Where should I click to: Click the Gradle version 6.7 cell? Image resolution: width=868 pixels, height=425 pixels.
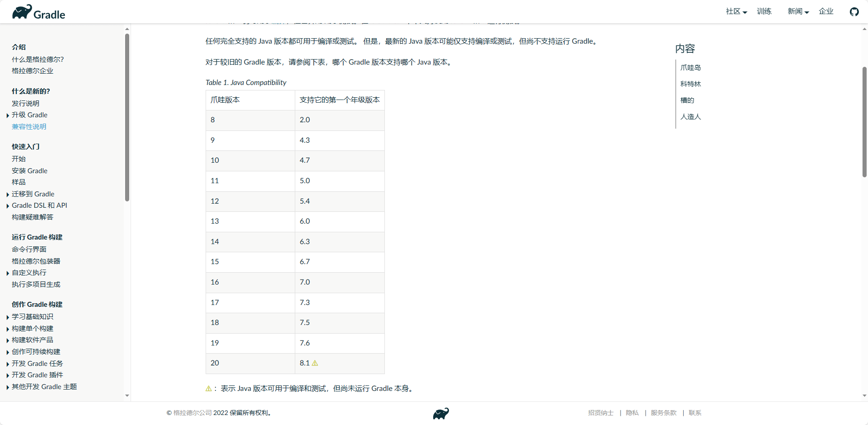340,262
